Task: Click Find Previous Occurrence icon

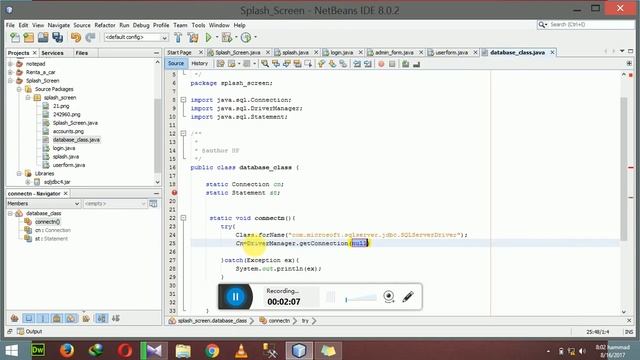Action: coord(276,64)
